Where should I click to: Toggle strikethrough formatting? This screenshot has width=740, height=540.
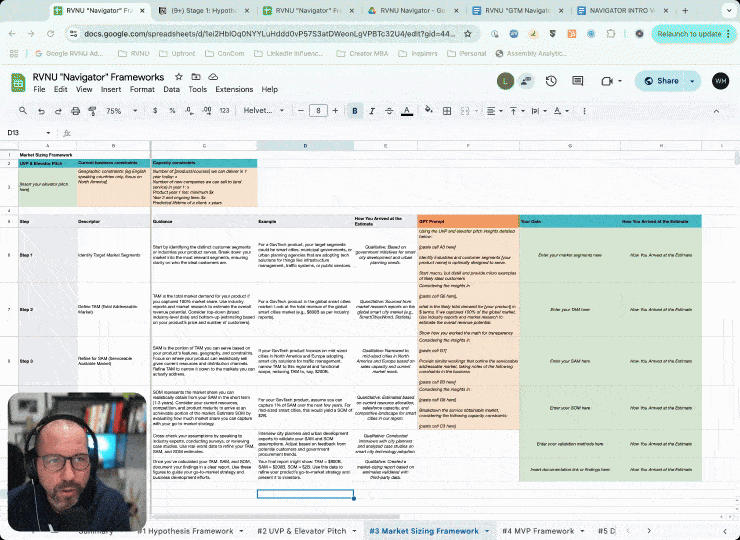(x=389, y=111)
